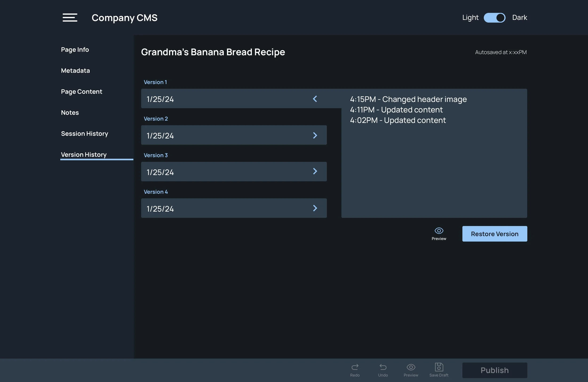Click the Company CMS title
Viewport: 588px width, 382px height.
click(x=124, y=18)
